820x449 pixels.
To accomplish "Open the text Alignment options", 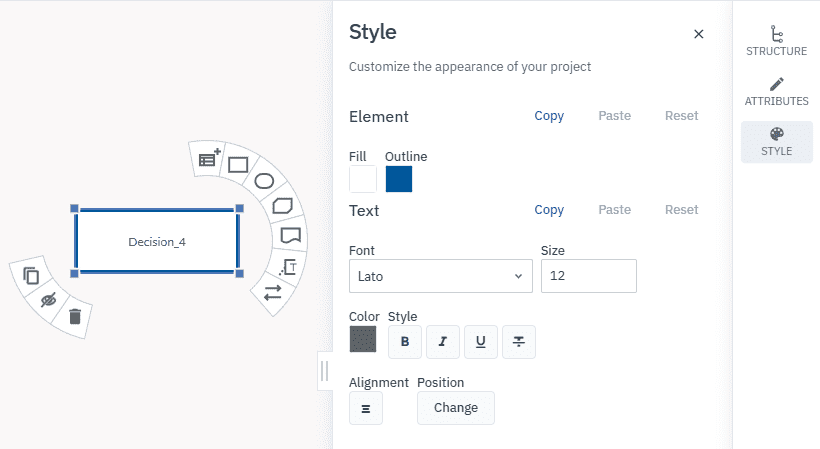I will [x=366, y=408].
